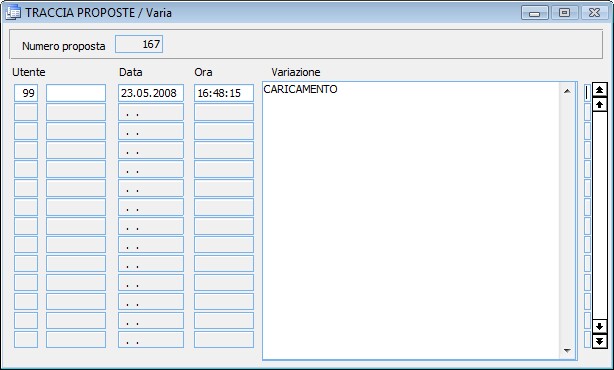Viewport: 614px width, 370px height.
Task: Move up one row with single up arrow
Action: pos(600,105)
